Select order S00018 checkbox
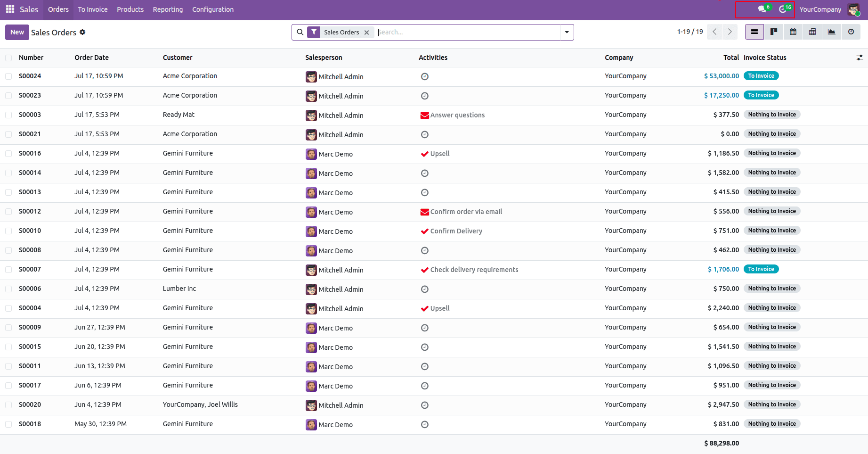 [x=8, y=424]
